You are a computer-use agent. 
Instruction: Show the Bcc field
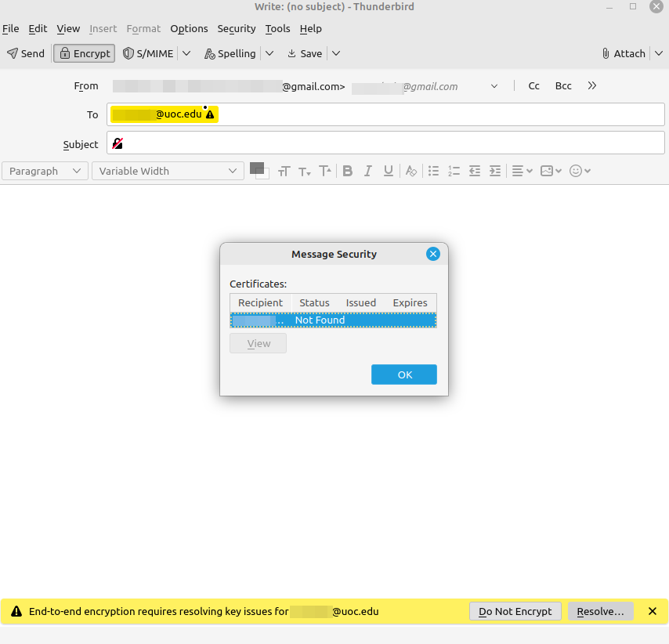tap(563, 85)
